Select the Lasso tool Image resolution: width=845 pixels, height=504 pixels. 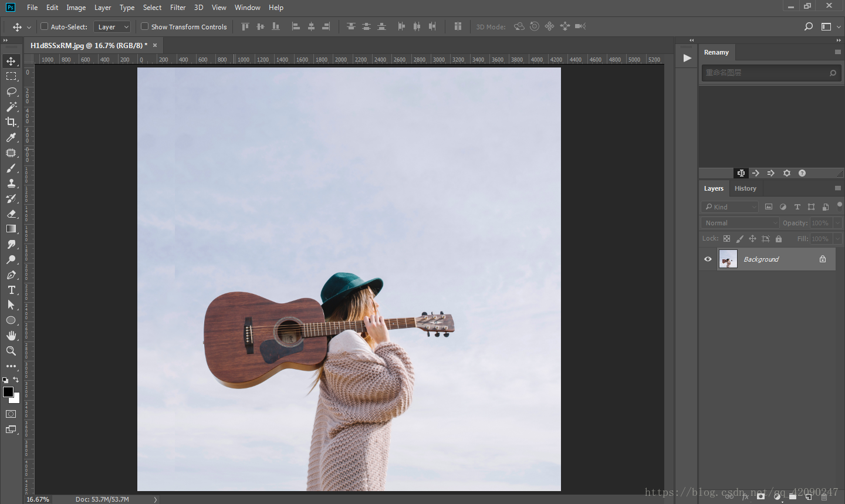point(11,92)
